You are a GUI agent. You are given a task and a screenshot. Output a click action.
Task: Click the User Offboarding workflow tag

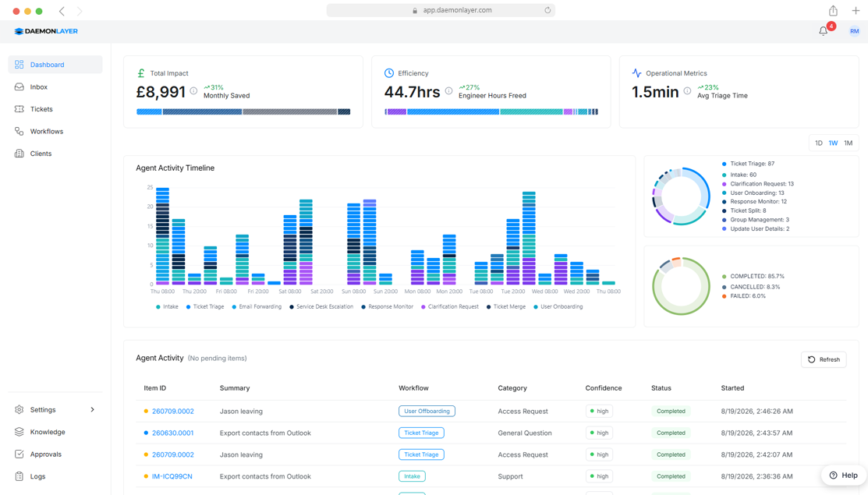click(x=427, y=411)
